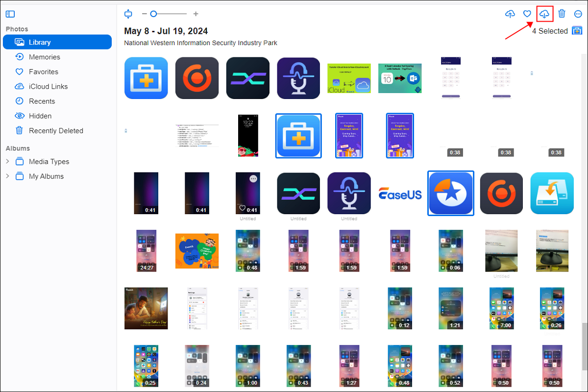Click the 4 Selected label

[550, 31]
